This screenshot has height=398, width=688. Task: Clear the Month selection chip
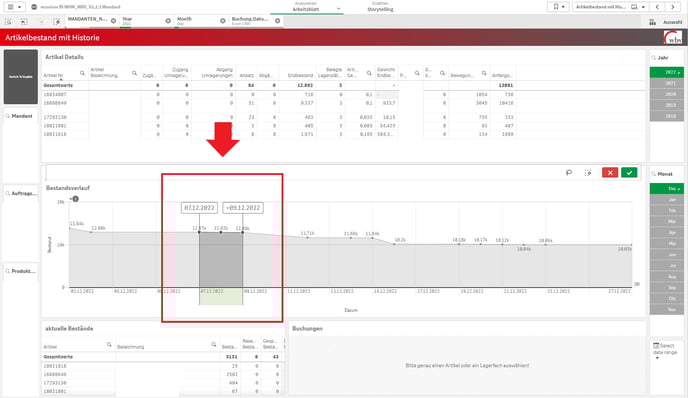coord(222,21)
